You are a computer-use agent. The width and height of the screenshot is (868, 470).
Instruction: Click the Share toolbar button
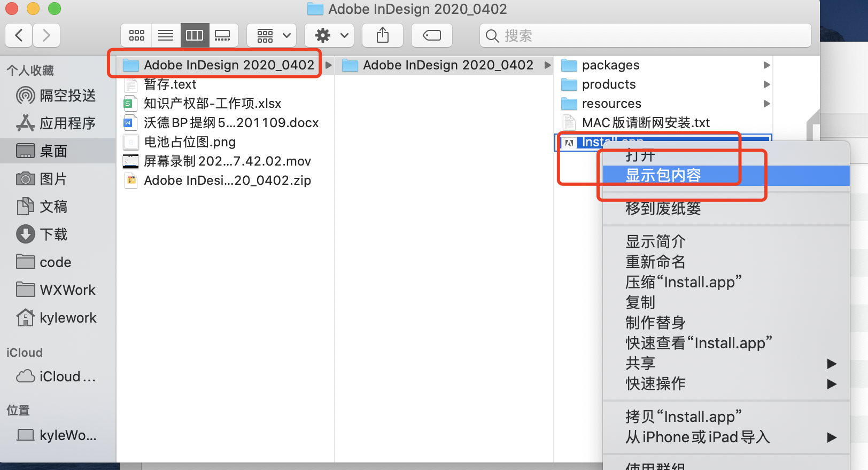pyautogui.click(x=383, y=36)
